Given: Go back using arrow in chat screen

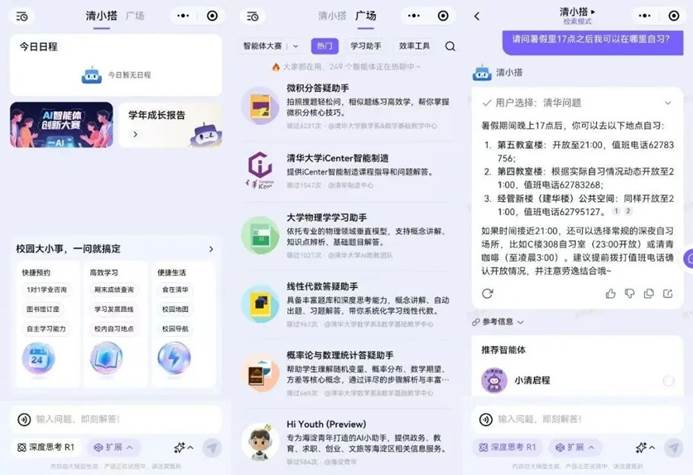Looking at the screenshot, I should (x=476, y=16).
